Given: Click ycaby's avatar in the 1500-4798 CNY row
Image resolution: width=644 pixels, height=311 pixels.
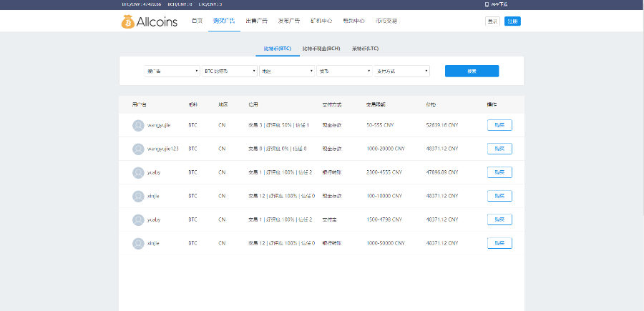Looking at the screenshot, I should pos(138,219).
